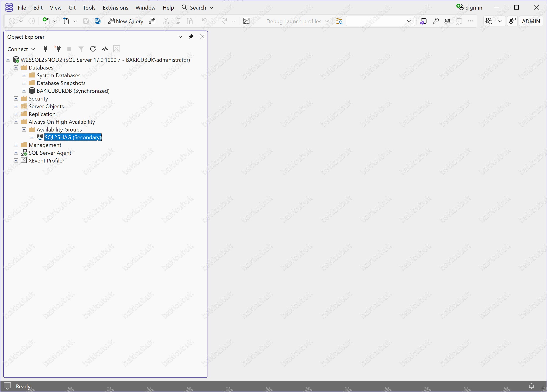Open the Connect dropdown
Viewport: 547px width, 392px height.
coord(21,49)
